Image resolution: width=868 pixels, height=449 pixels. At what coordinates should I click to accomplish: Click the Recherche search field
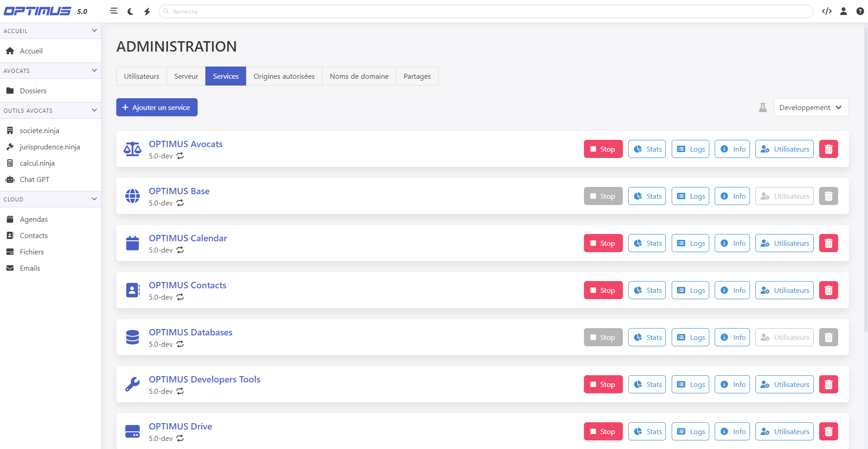coord(486,11)
